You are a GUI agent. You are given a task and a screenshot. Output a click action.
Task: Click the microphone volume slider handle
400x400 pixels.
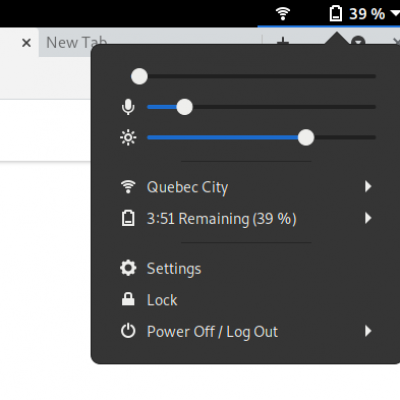click(184, 107)
